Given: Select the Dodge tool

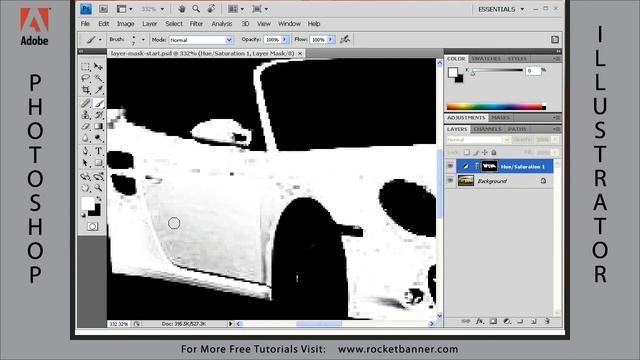Looking at the screenshot, I should [x=98, y=138].
